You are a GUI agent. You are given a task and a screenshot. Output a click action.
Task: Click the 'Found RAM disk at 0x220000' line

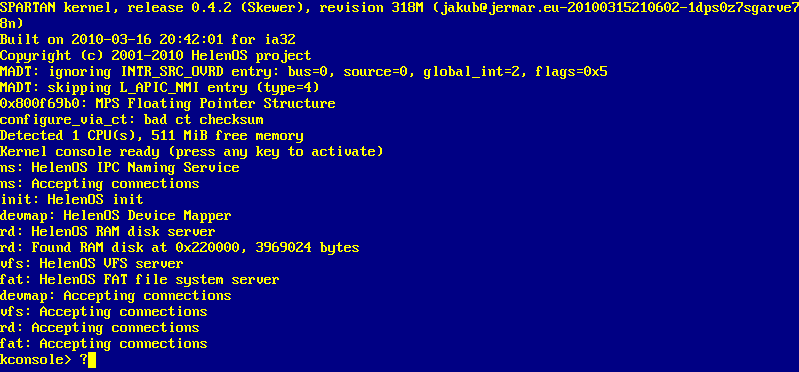click(179, 248)
